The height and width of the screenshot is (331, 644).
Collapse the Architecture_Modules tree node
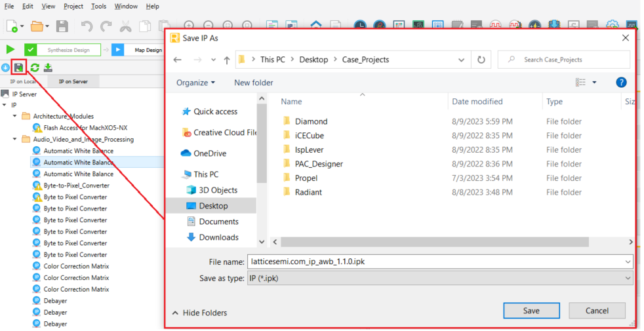point(15,116)
